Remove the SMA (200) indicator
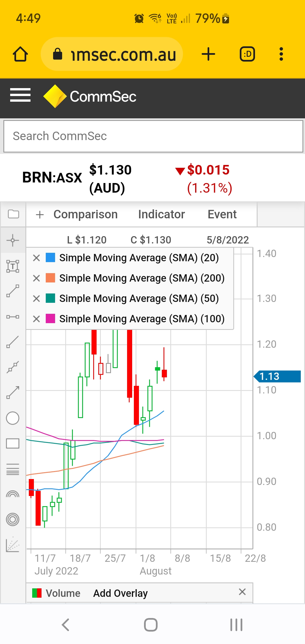Screen dimensions: 305x644 point(36,278)
